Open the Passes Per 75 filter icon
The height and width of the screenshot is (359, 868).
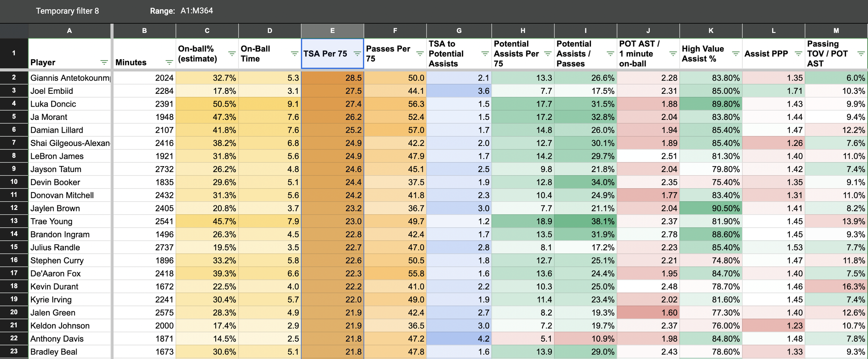pos(420,54)
